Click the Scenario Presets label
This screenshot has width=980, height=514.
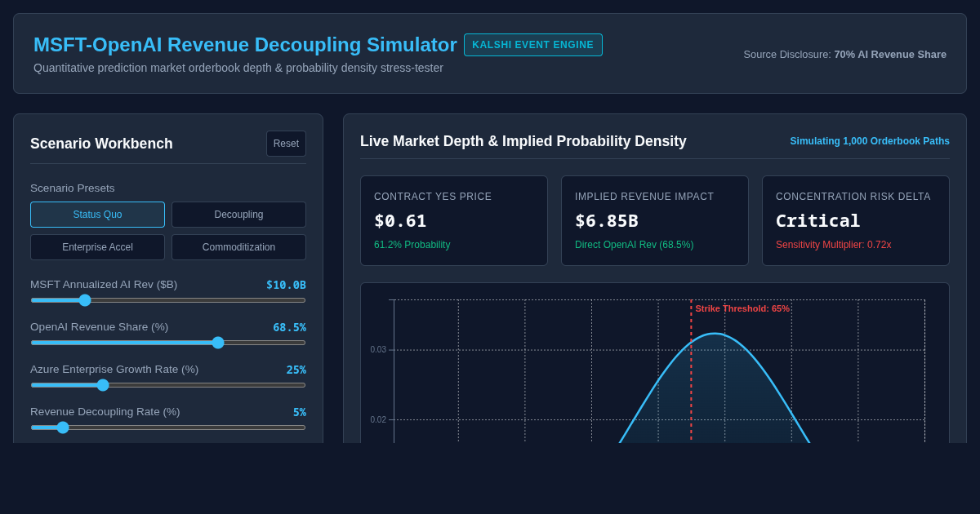[x=73, y=188]
